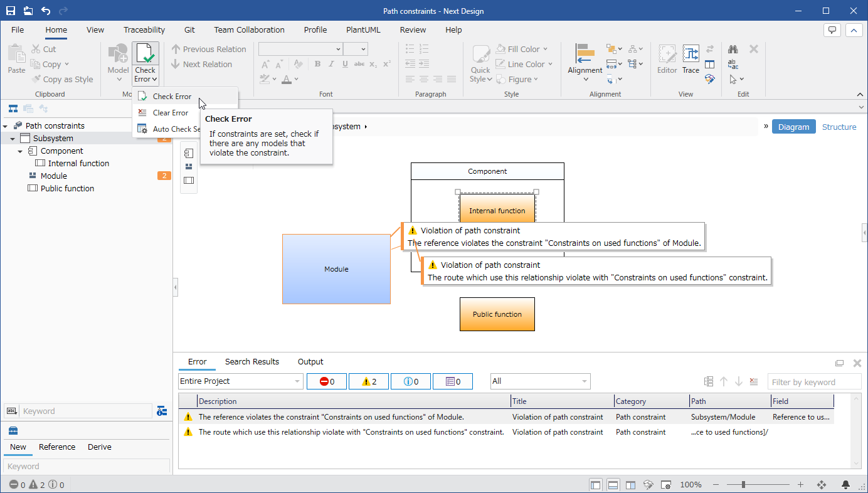Click the zoom slider handle
Image resolution: width=868 pixels, height=493 pixels.
pyautogui.click(x=743, y=484)
